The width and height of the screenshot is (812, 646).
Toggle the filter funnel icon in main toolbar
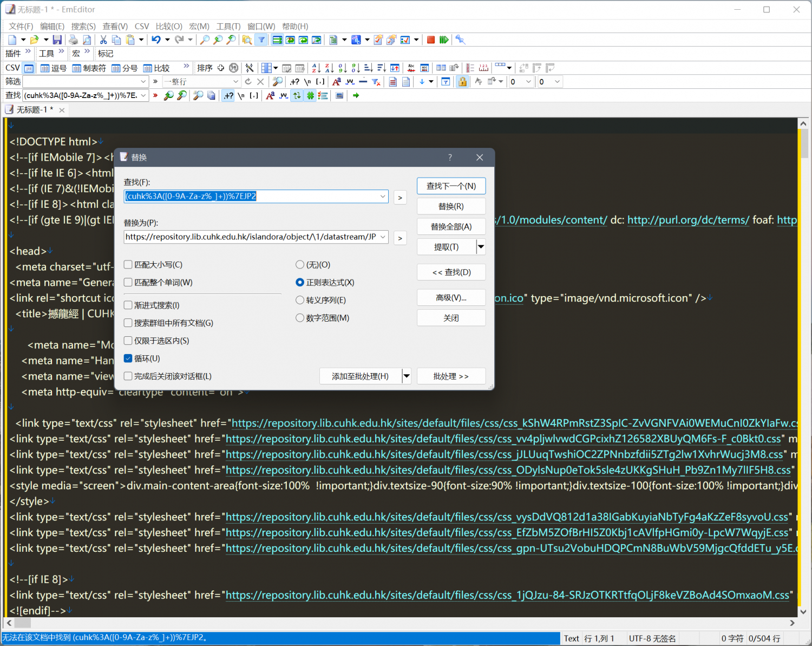coord(261,40)
